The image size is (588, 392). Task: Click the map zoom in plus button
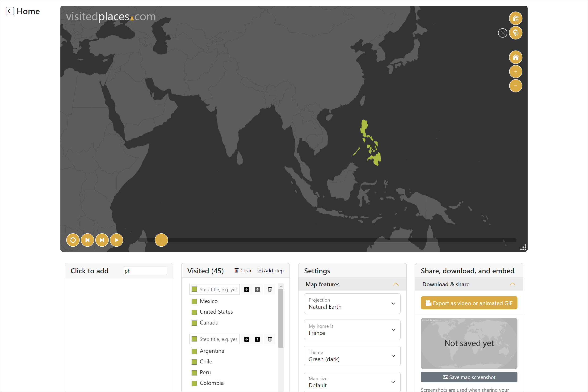515,72
